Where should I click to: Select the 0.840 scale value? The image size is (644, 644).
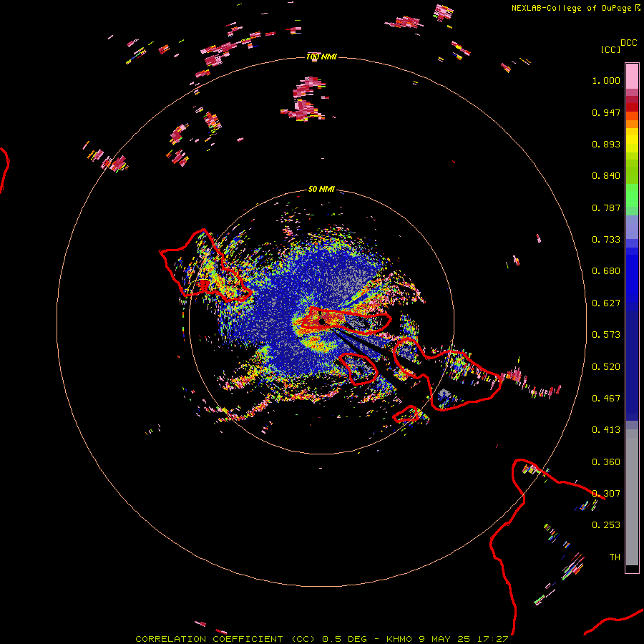(x=606, y=176)
